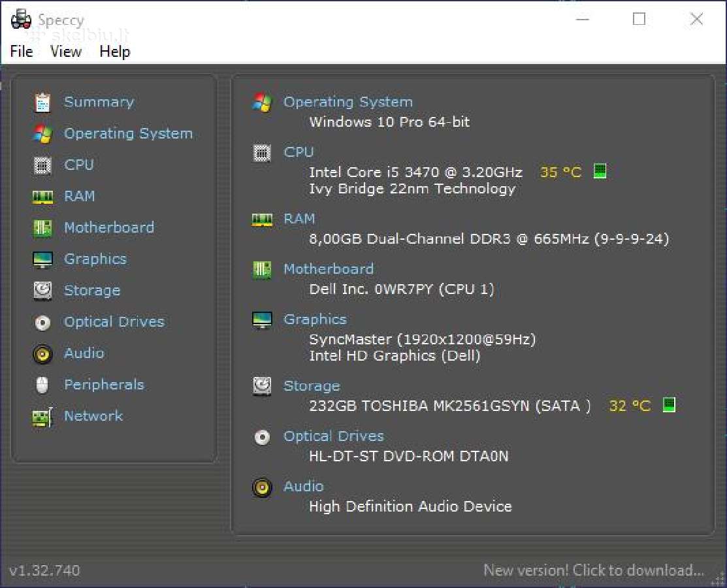Click SyncMaster (1920x1200@59Hz) text
The height and width of the screenshot is (588, 727).
tap(423, 340)
